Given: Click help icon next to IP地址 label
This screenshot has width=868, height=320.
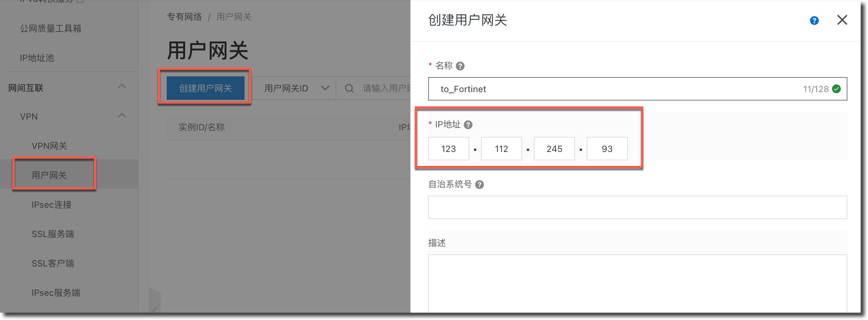Looking at the screenshot, I should [468, 125].
